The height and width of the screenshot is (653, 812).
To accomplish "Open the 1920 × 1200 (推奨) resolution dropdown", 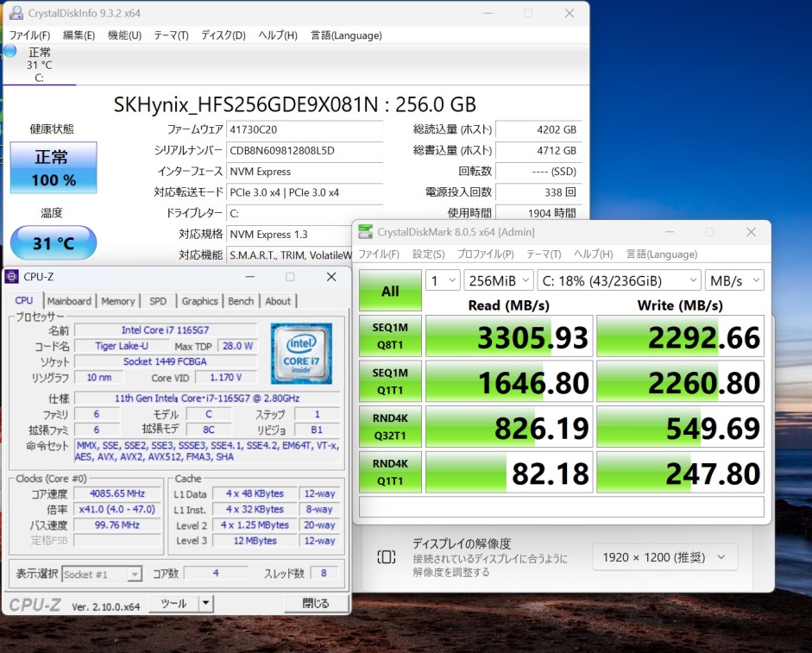I will point(664,557).
